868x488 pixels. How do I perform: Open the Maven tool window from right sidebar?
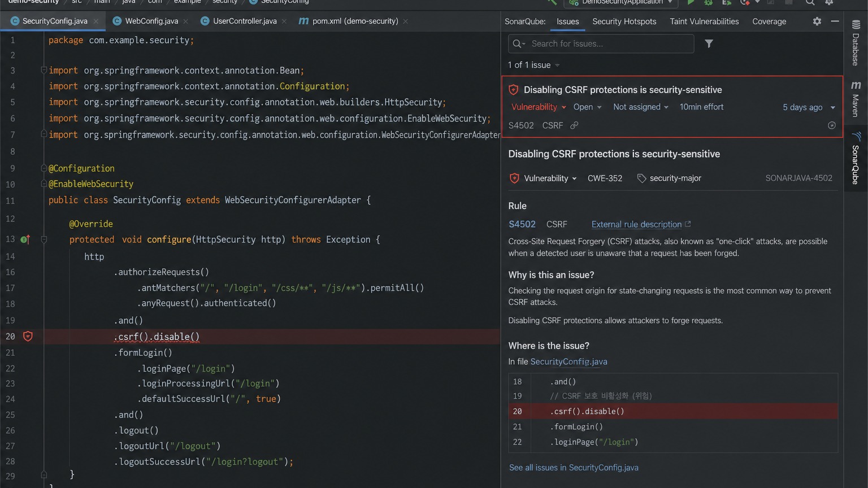[856, 99]
